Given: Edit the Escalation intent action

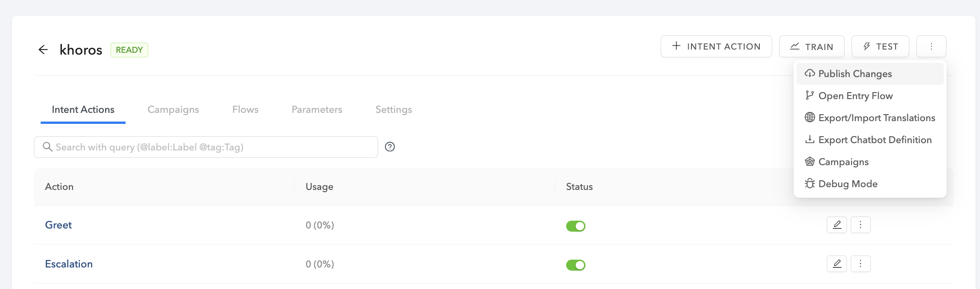Looking at the screenshot, I should coord(837,264).
